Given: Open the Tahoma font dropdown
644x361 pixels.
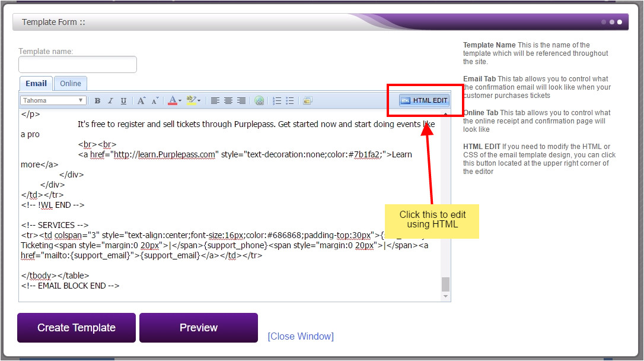Looking at the screenshot, I should [53, 101].
